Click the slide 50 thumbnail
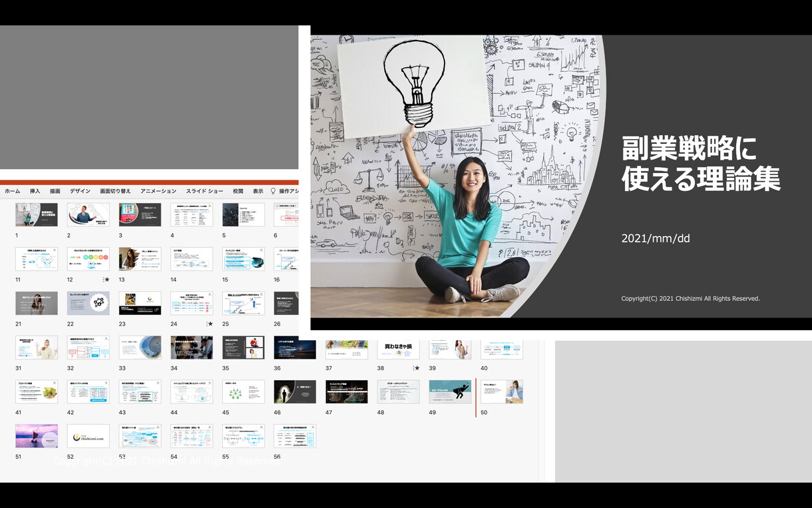Viewport: 812px width, 508px height. pyautogui.click(x=502, y=391)
